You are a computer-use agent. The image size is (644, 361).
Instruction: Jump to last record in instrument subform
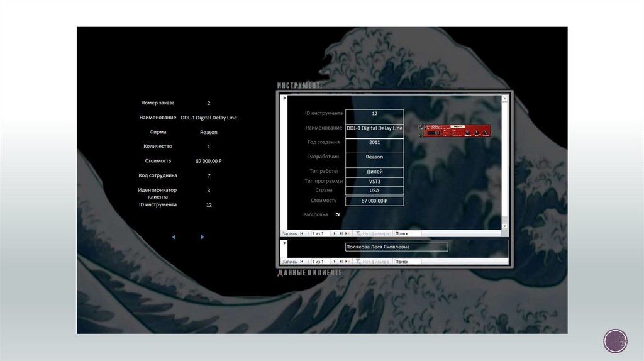pyautogui.click(x=341, y=234)
